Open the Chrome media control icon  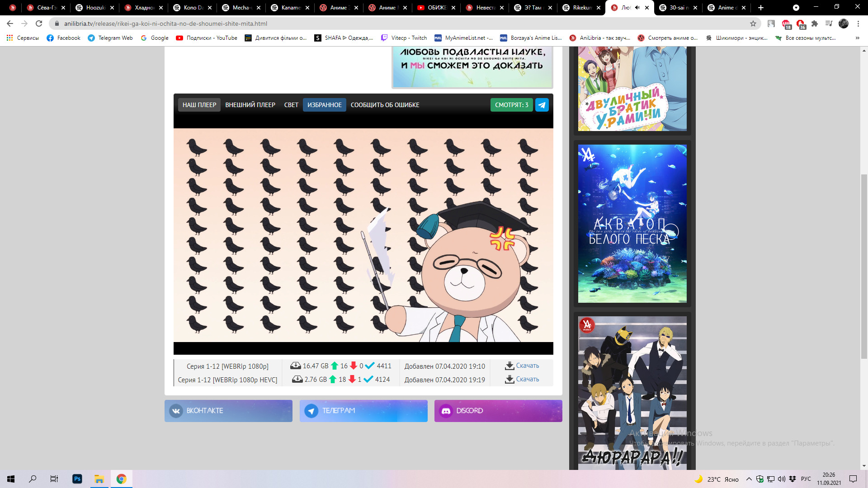click(829, 23)
